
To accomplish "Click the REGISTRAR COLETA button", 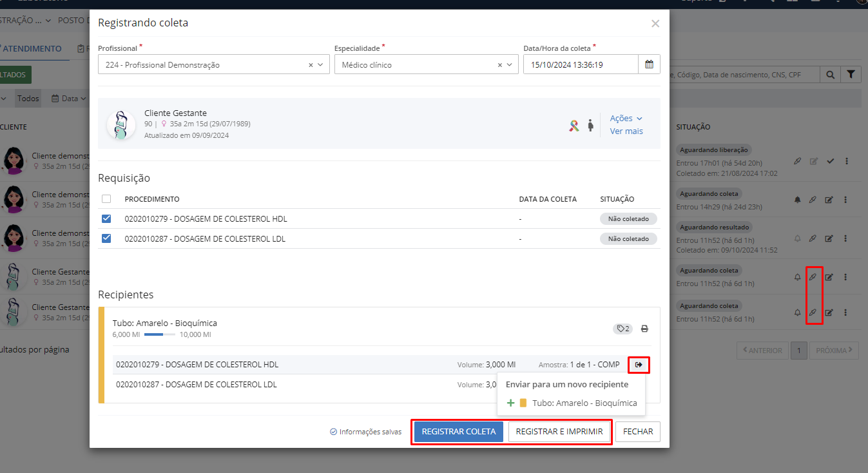I will pyautogui.click(x=459, y=432).
